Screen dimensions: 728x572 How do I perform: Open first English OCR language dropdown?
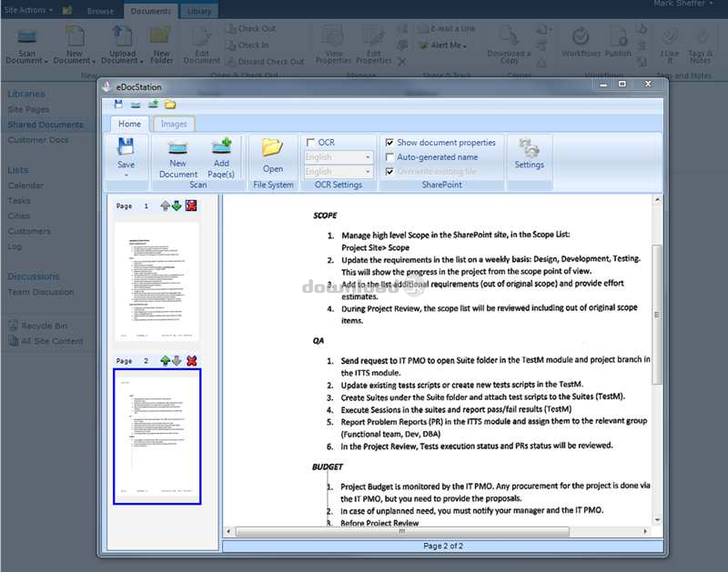point(338,157)
